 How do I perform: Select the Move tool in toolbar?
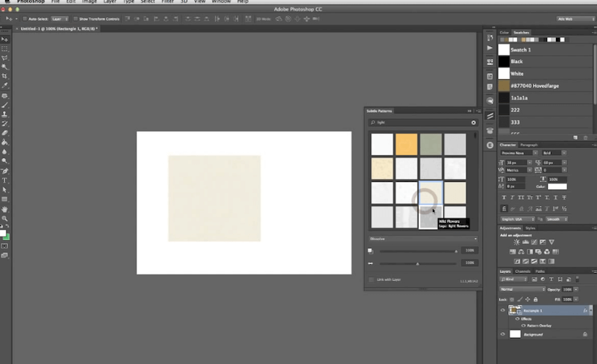coord(5,37)
